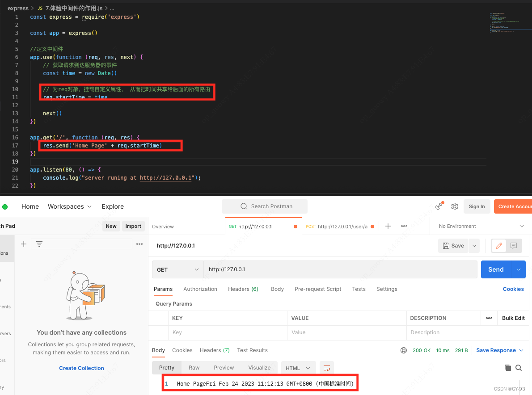This screenshot has width=532, height=395.
Task: Select the Raw response view
Action: coord(194,368)
